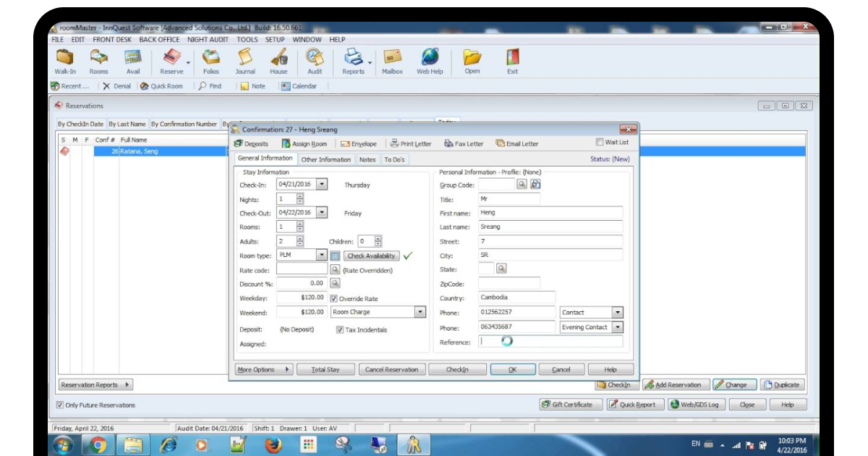Click Fax Letter in the dialog toolbar

pos(464,143)
